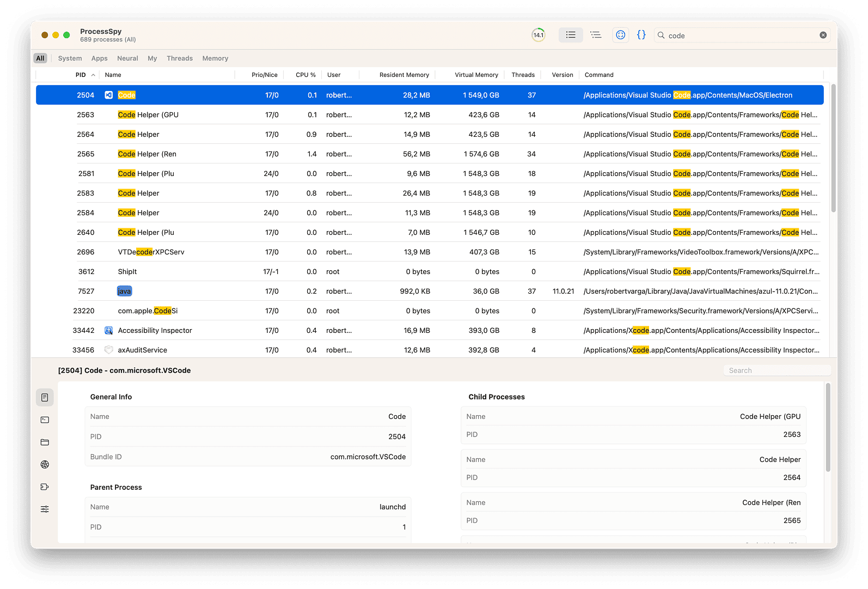Switch to flat list view
This screenshot has width=868, height=589.
click(570, 35)
